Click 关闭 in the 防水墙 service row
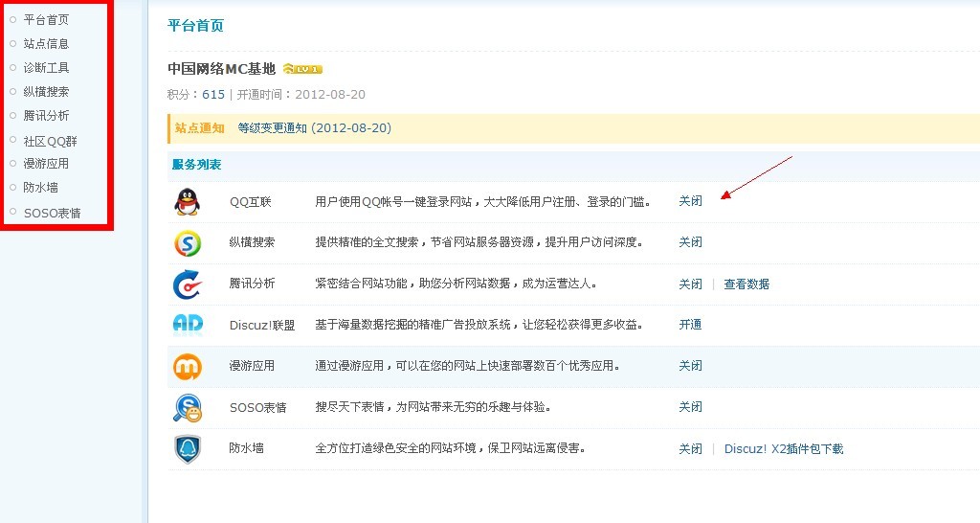 tap(691, 448)
